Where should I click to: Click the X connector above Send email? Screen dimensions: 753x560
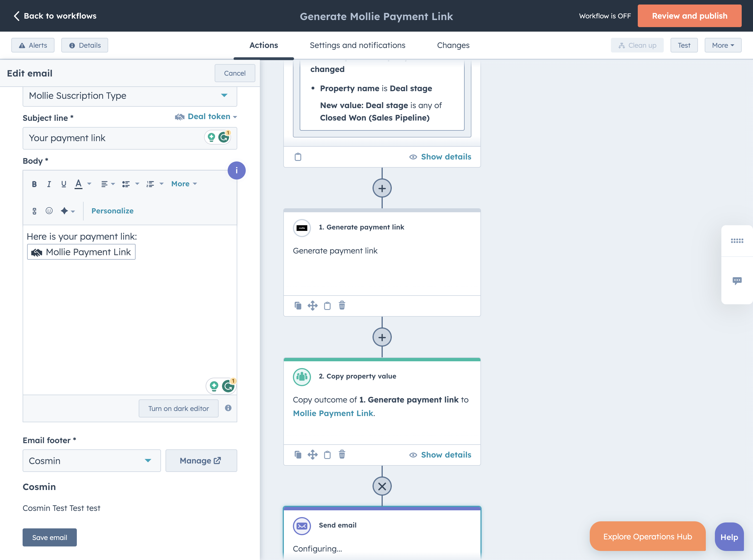tap(382, 486)
